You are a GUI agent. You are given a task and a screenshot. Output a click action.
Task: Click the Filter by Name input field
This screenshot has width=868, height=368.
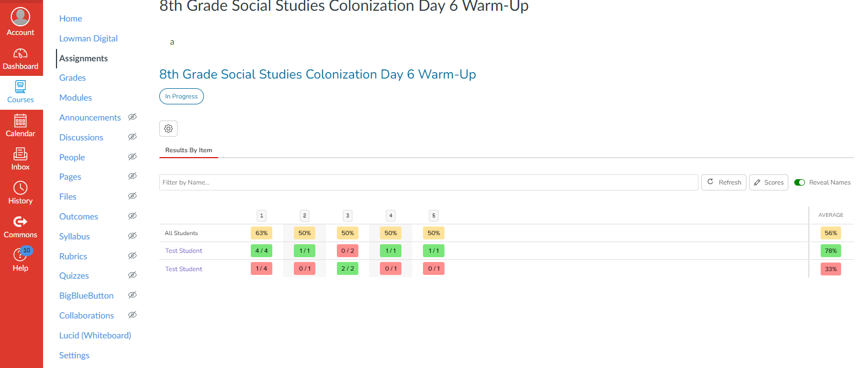point(429,182)
